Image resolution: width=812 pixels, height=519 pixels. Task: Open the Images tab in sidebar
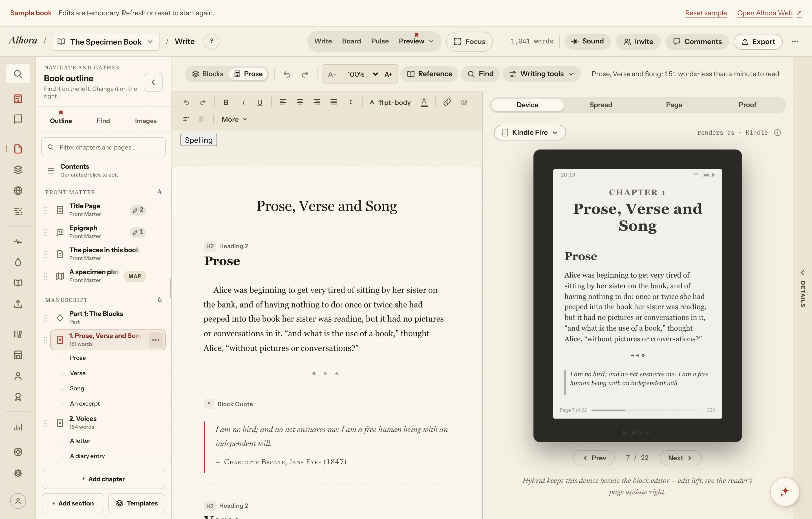(x=146, y=121)
